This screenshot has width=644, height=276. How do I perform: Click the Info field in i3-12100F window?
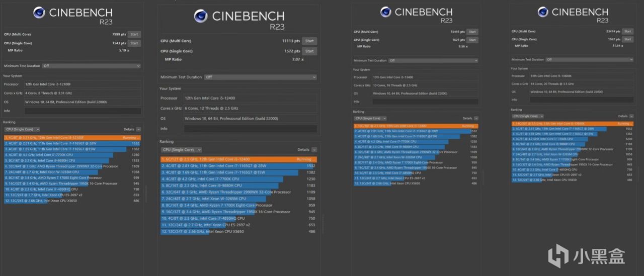[83, 111]
